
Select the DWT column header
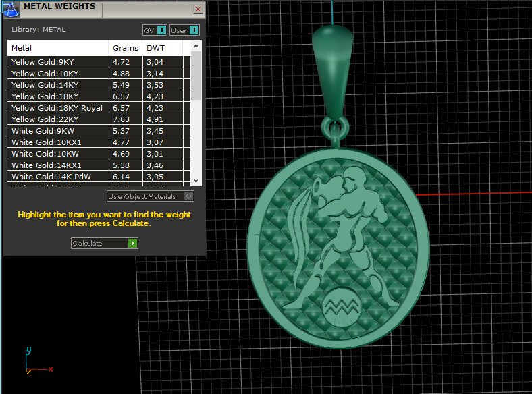(163, 48)
